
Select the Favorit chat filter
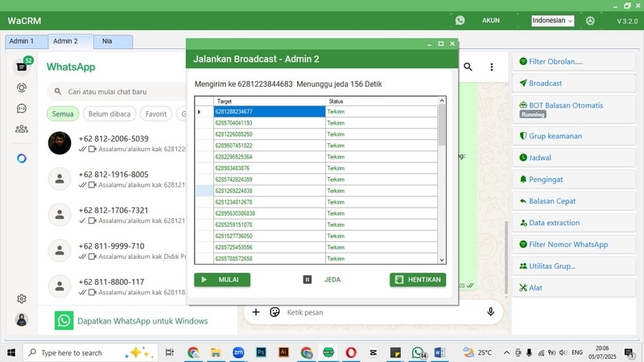155,113
